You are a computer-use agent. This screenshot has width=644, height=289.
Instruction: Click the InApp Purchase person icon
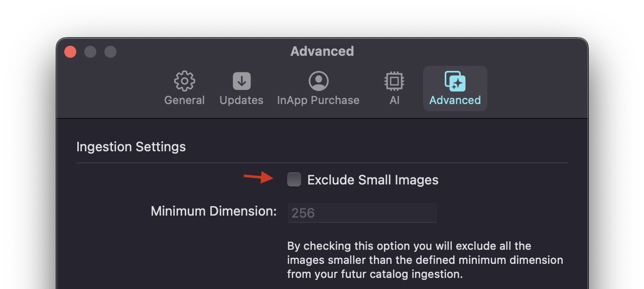318,81
